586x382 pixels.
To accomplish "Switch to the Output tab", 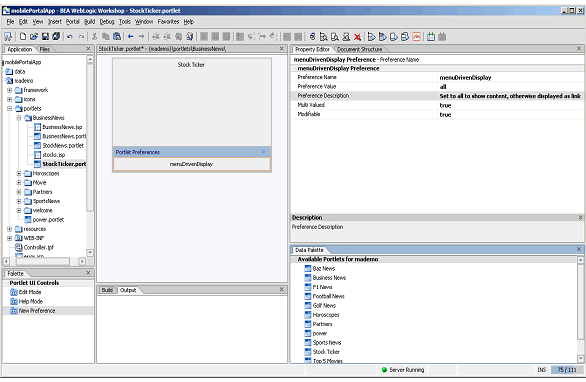I will coord(128,290).
